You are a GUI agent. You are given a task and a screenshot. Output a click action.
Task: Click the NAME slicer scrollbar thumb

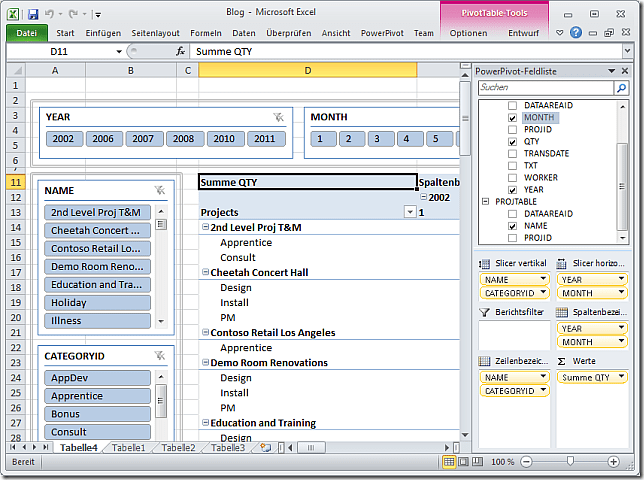(x=161, y=225)
